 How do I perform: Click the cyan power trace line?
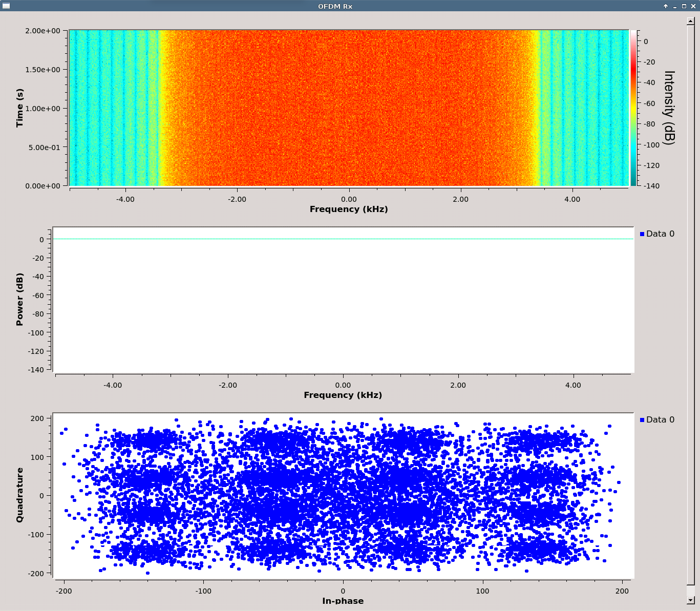344,239
